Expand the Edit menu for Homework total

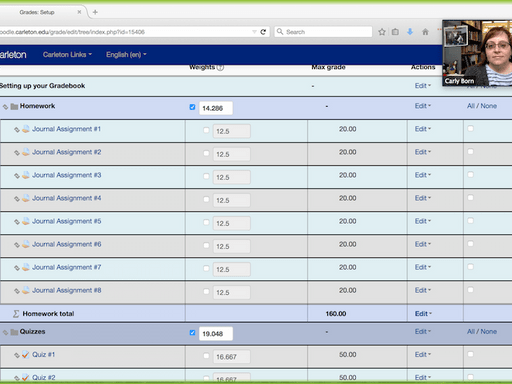423,314
